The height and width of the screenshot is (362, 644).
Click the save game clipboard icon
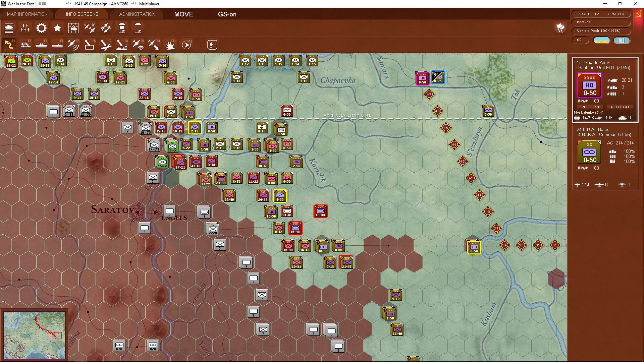coord(122,28)
